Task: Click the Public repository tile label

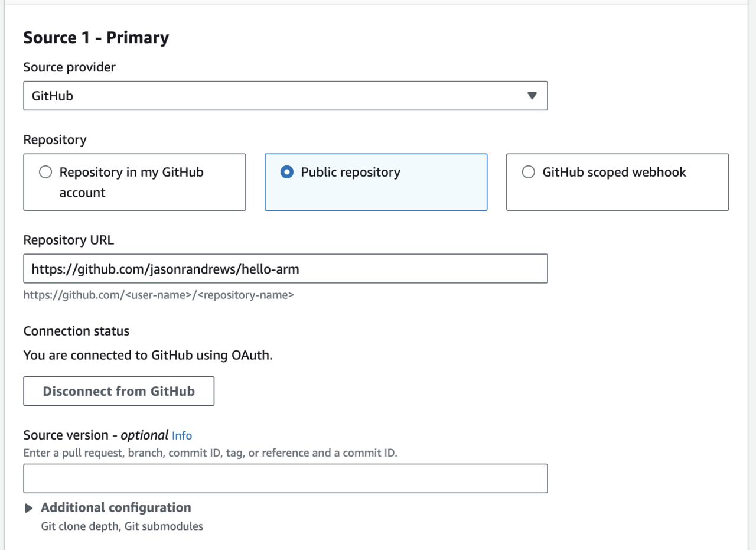Action: click(350, 173)
